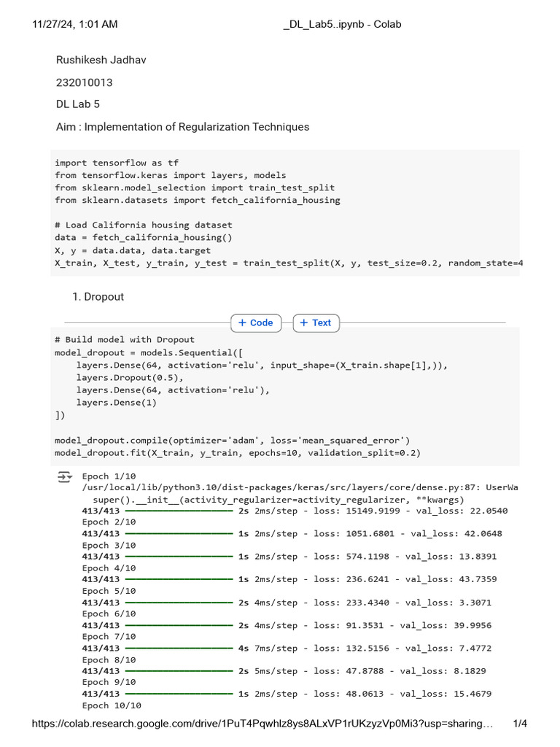Click the timestamp 11/27/24, 1:01 AM
Image resolution: width=560 pixels, height=747 pixels.
[x=75, y=24]
